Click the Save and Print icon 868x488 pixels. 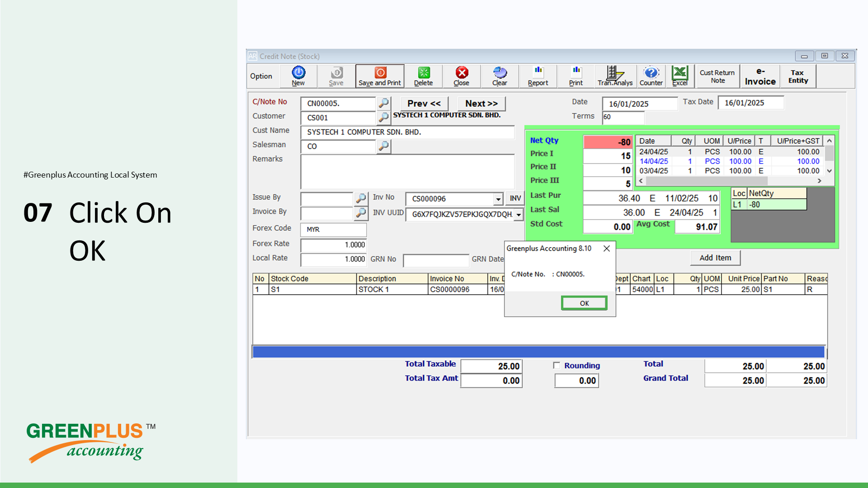(380, 76)
